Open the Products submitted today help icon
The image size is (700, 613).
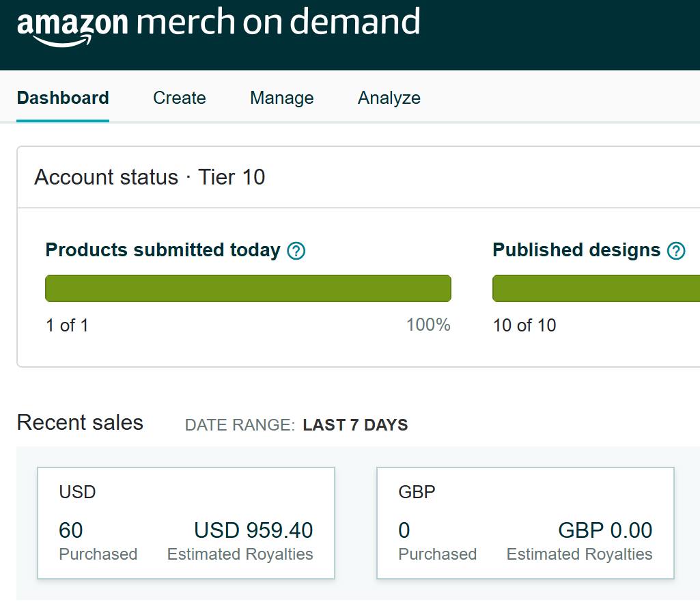pyautogui.click(x=296, y=251)
